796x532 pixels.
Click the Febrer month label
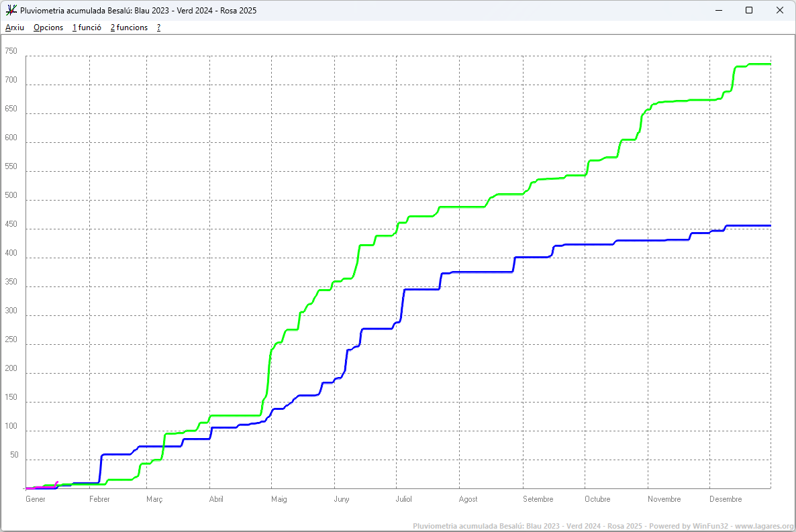pyautogui.click(x=99, y=499)
